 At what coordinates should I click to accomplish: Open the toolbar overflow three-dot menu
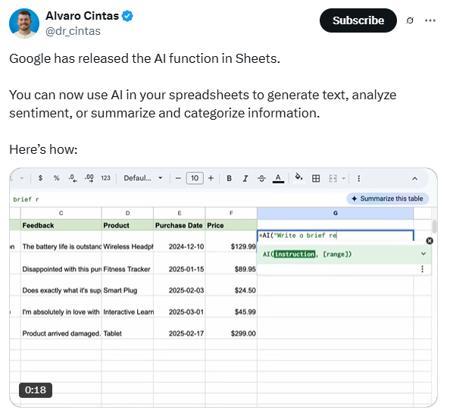tap(359, 178)
